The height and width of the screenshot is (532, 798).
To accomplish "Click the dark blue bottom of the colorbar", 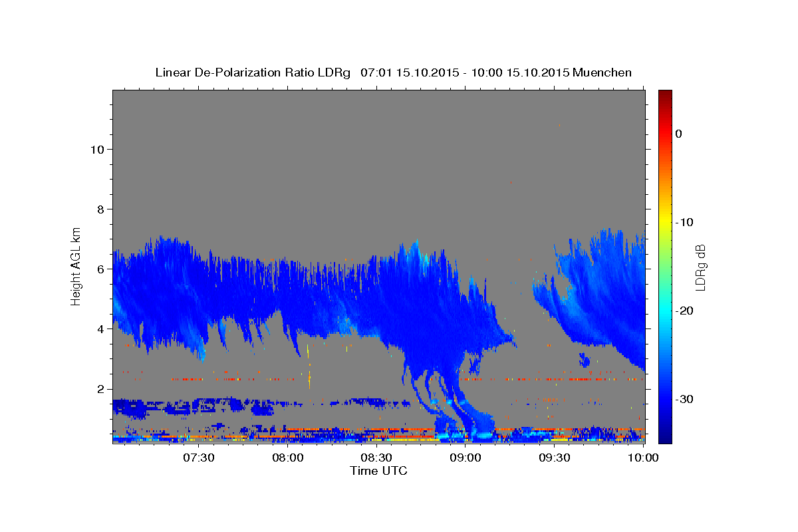I will click(665, 432).
